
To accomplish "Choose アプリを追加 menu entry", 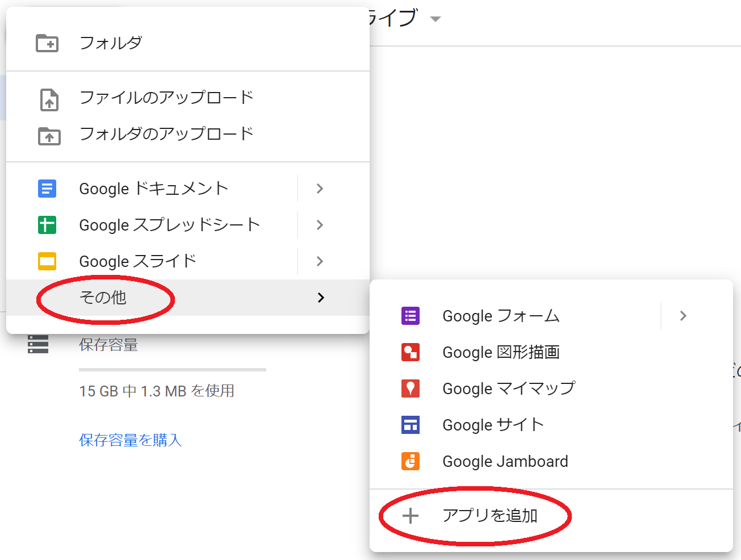I will point(551,516).
